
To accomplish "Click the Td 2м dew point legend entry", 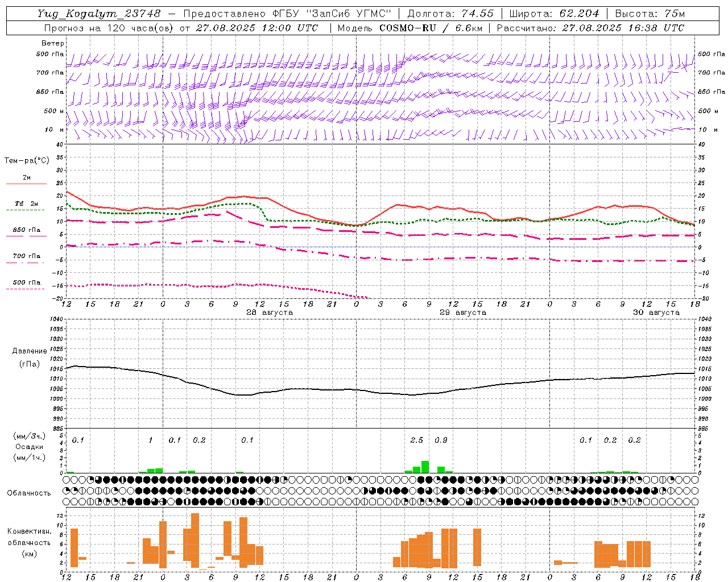I will pyautogui.click(x=27, y=203).
